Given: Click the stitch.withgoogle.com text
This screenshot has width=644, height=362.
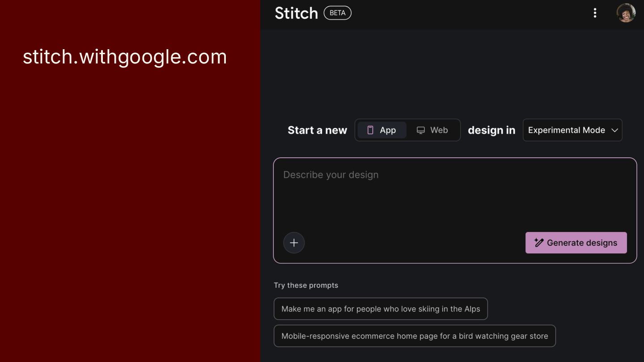Looking at the screenshot, I should 125,57.
